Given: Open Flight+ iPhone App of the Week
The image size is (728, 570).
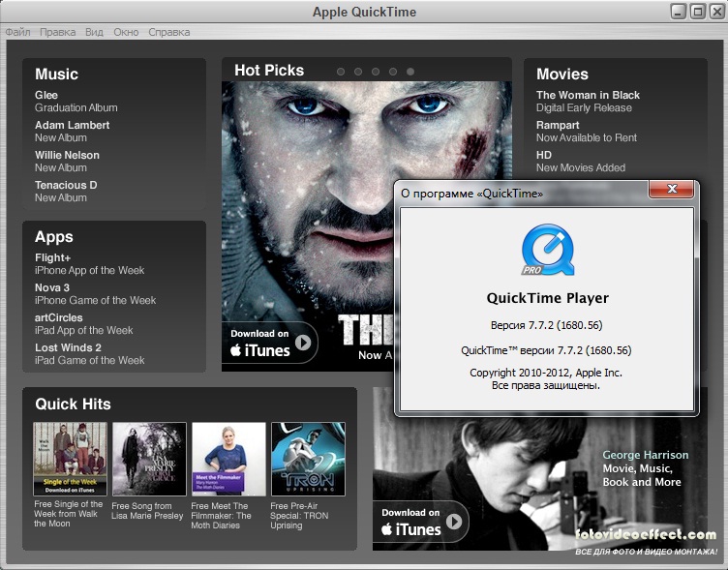Looking at the screenshot, I should click(x=90, y=263).
